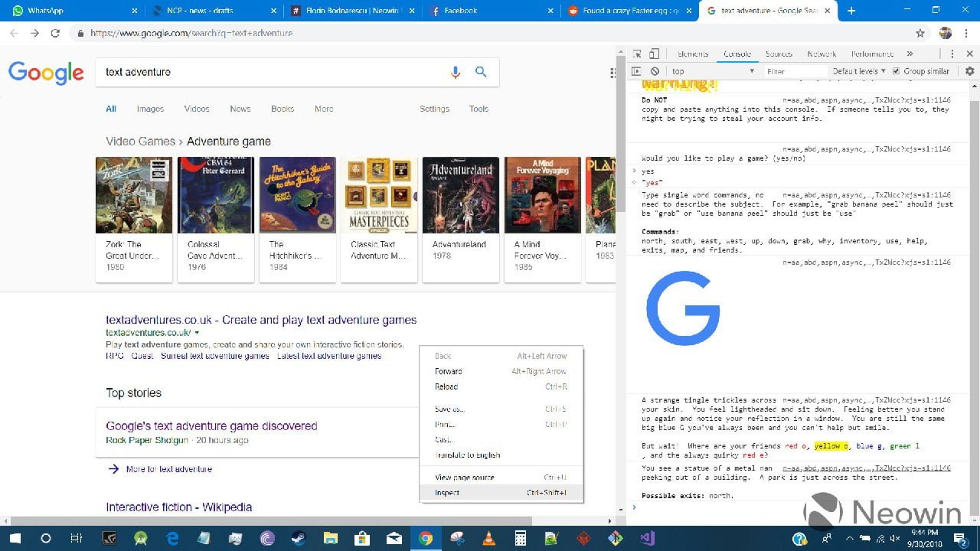Open the textadventures.co.uk search result link

(261, 320)
